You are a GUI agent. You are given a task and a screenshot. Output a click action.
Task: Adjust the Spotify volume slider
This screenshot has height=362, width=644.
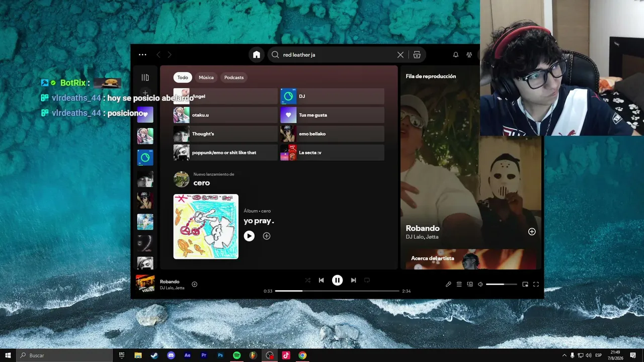coord(502,284)
